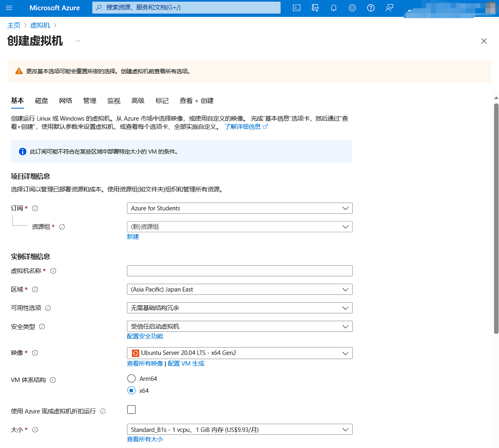
Task: Click the 查看所有映像 link
Action: coord(145,364)
